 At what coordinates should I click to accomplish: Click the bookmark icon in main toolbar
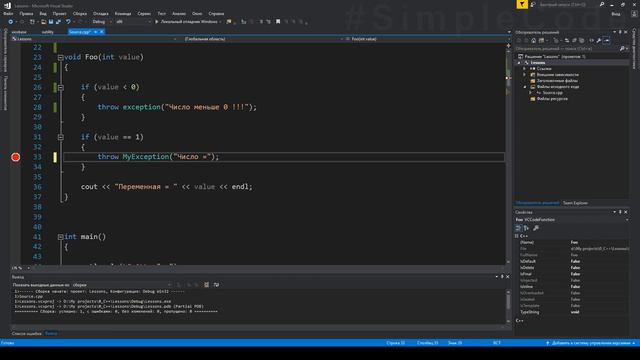point(278,22)
